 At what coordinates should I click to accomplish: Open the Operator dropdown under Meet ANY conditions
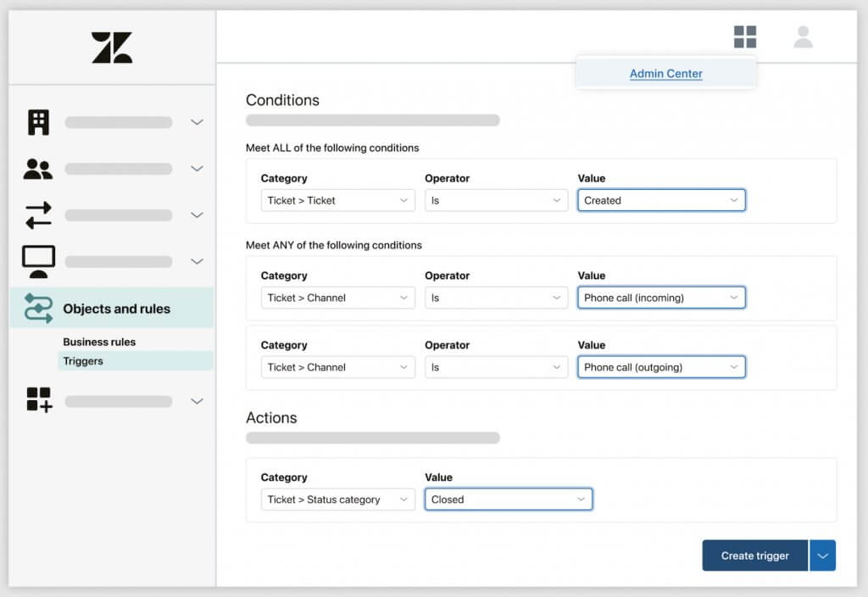(x=496, y=298)
